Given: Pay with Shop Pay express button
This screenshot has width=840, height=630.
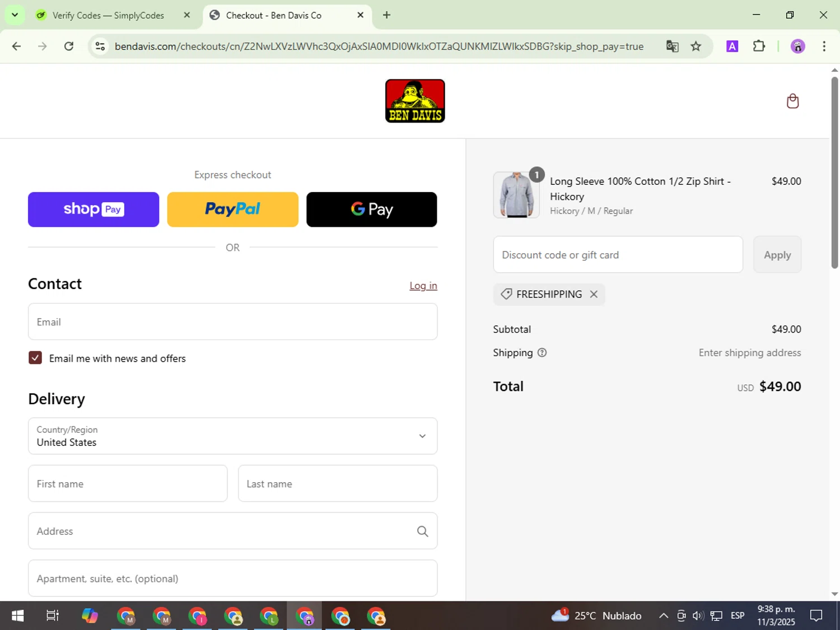Looking at the screenshot, I should pyautogui.click(x=94, y=209).
